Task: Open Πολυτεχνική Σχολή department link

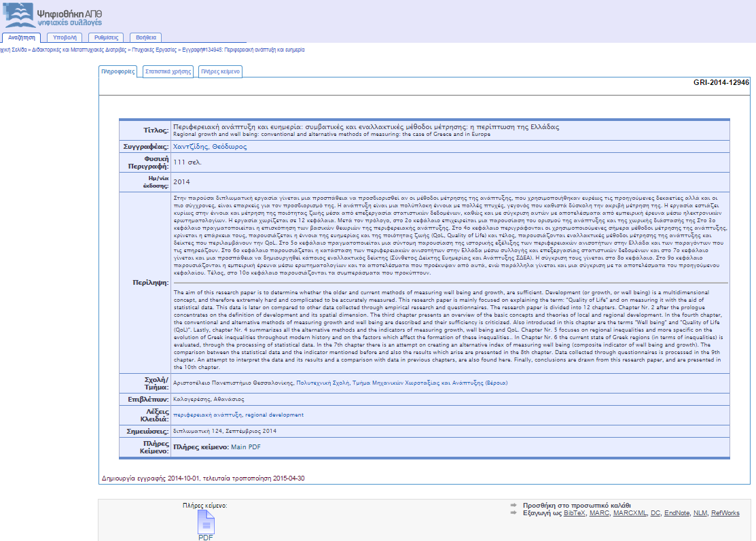Action: click(x=323, y=383)
